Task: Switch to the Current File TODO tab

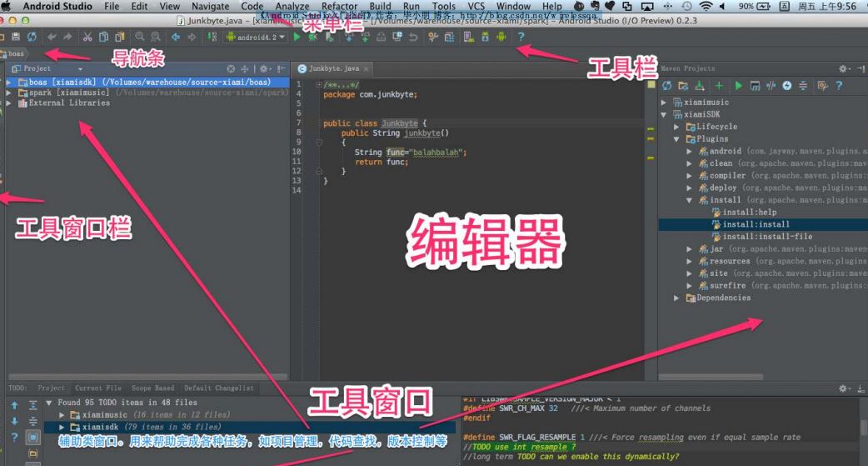Action: (97, 388)
